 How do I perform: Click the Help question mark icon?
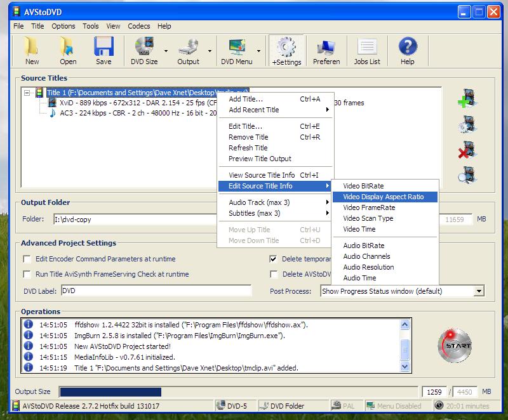tap(407, 51)
